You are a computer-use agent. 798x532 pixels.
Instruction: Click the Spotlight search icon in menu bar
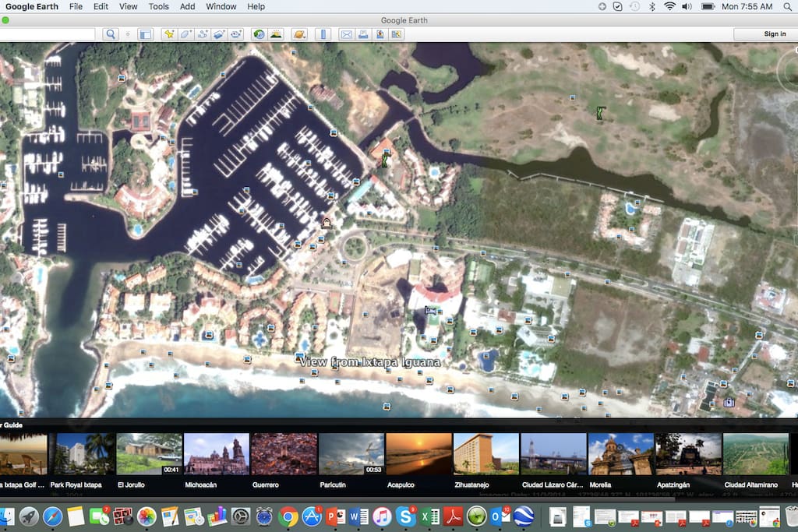click(x=787, y=6)
